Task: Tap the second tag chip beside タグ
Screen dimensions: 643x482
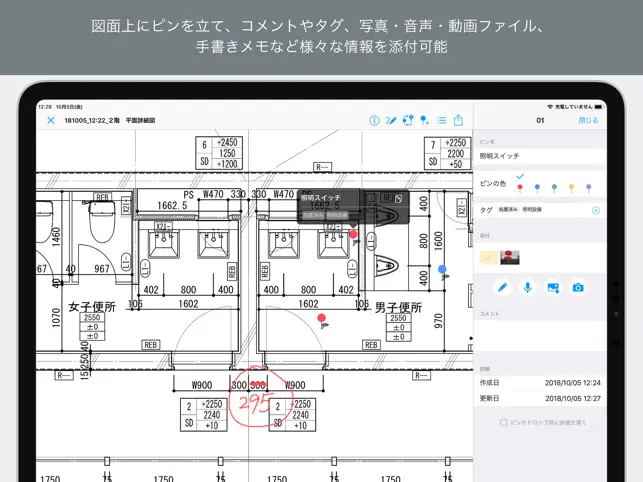Action: [x=532, y=210]
